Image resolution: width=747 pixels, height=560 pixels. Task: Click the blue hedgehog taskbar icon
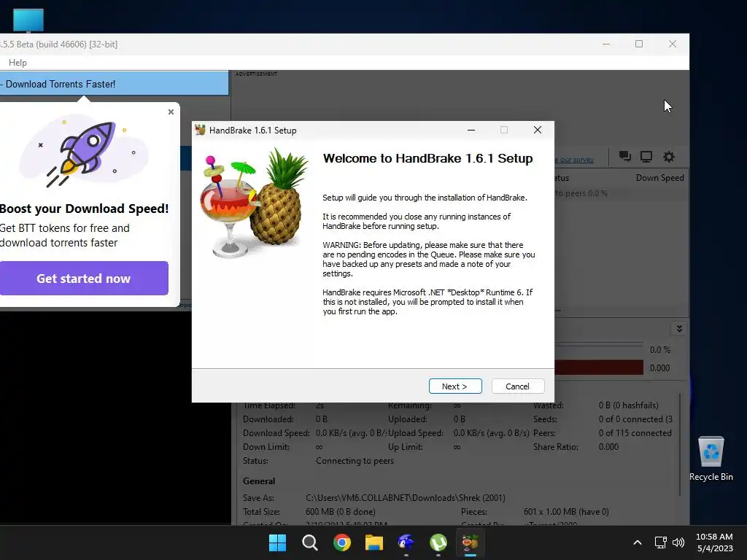click(406, 542)
